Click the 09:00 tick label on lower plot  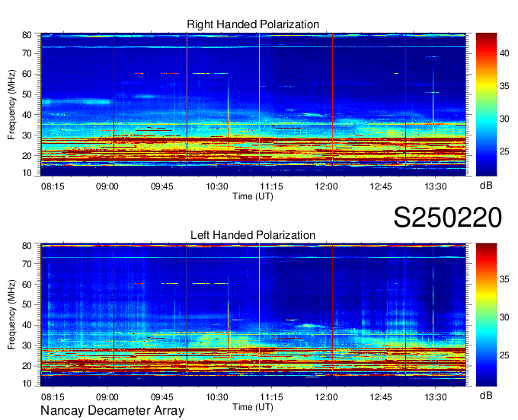click(107, 397)
